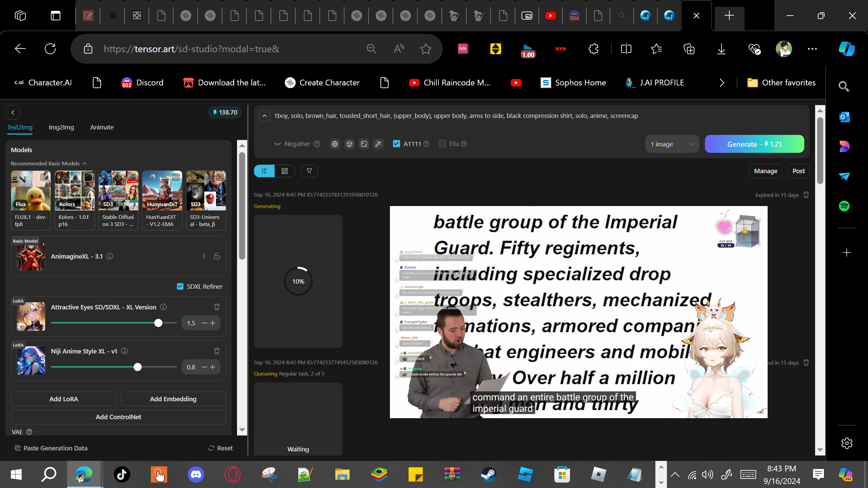This screenshot has height=488, width=868.
Task: Click the lock icon beside AnimagineXL
Action: (217, 256)
